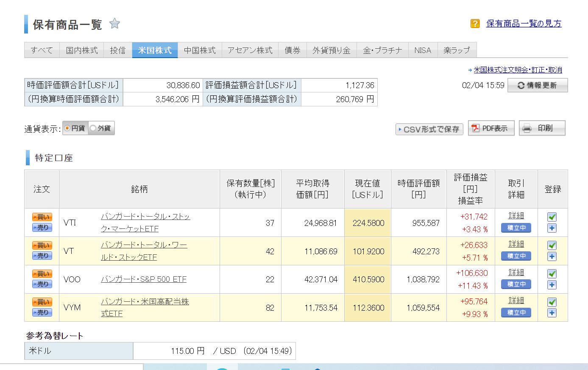Image resolution: width=588 pixels, height=370 pixels.
Task: Click the 売り button for VT
Action: coord(42,256)
